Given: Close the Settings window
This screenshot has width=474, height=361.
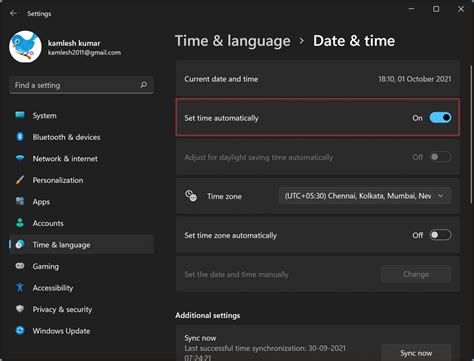Looking at the screenshot, I should coord(461,9).
